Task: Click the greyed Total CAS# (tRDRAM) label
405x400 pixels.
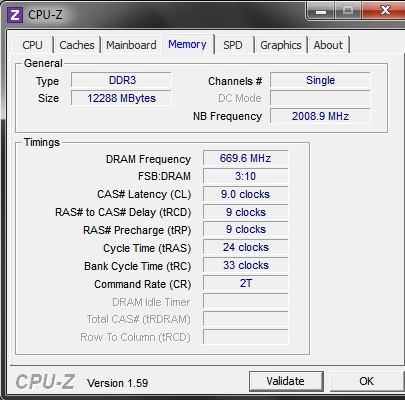Action: pyautogui.click(x=138, y=320)
